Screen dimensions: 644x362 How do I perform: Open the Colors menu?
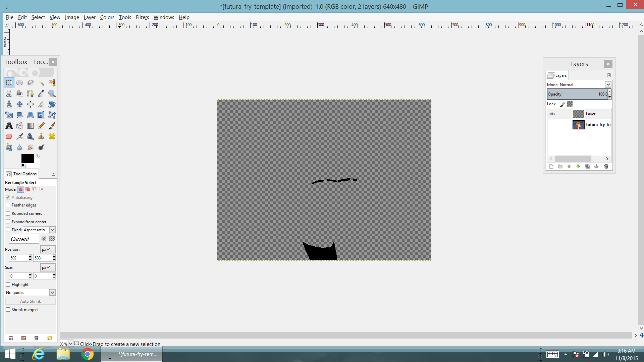tap(107, 17)
